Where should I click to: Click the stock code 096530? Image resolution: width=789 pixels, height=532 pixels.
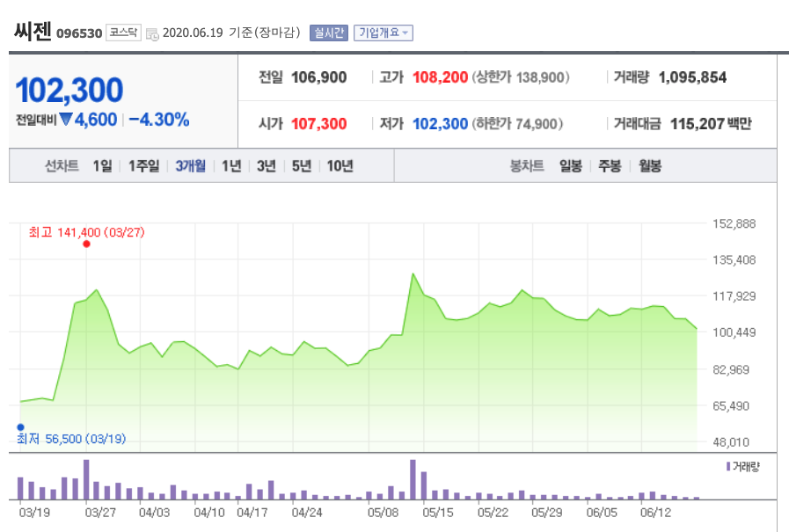[x=79, y=33]
